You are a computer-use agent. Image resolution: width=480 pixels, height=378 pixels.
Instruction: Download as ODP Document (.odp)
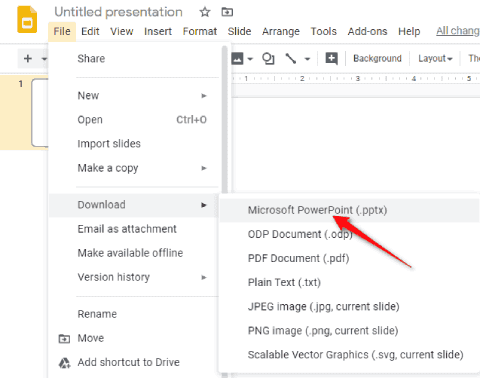point(349,234)
